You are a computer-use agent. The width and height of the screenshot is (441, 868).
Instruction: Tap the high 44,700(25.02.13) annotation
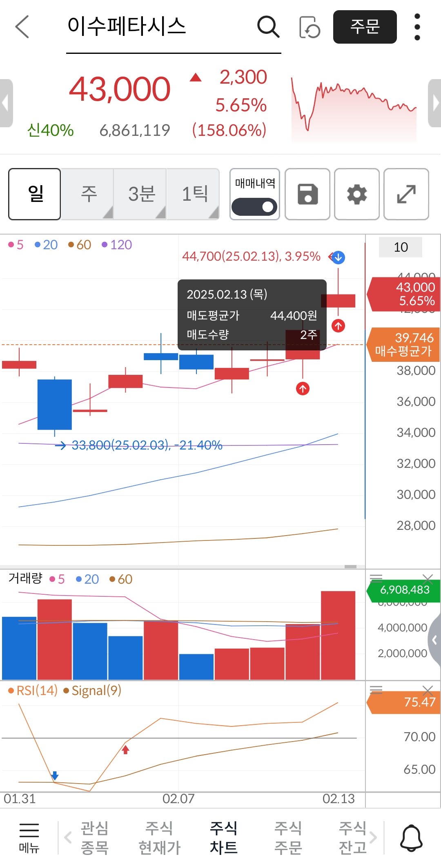(x=251, y=256)
